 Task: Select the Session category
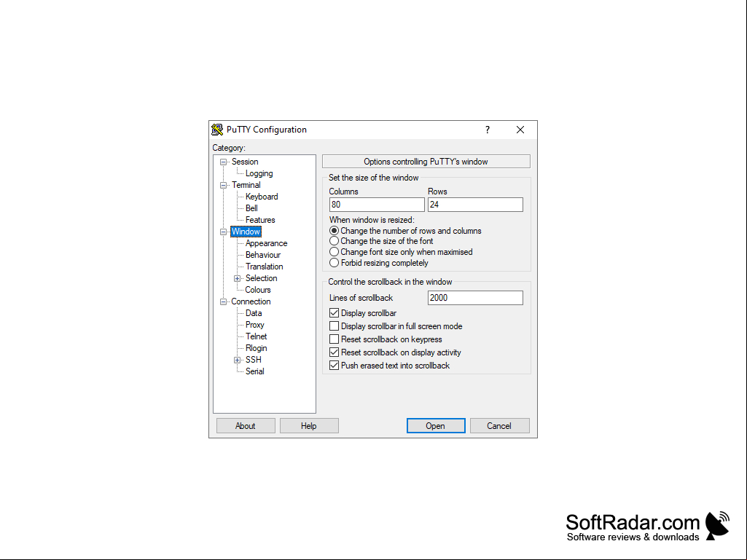[x=245, y=162]
